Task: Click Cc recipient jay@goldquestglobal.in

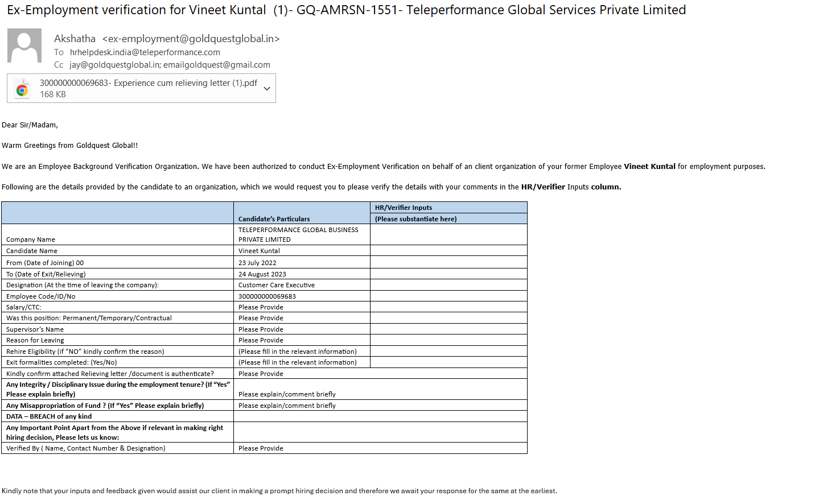Action: point(114,65)
